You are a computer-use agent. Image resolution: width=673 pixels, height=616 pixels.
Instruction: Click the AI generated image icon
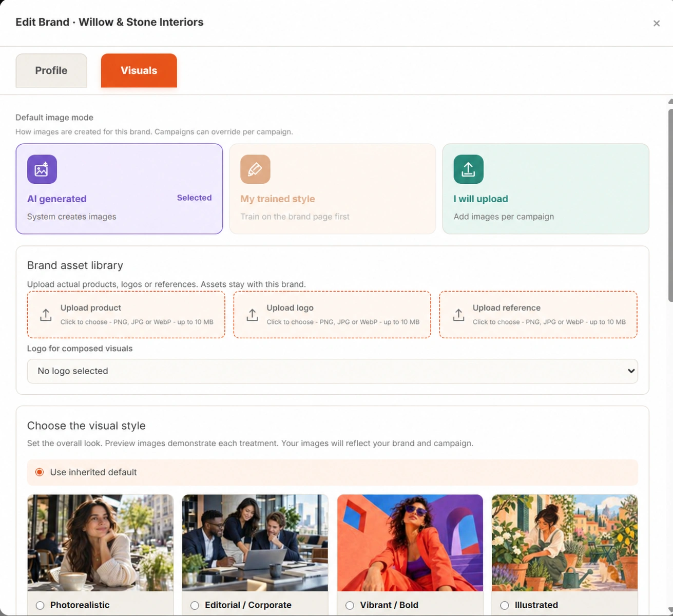point(42,169)
